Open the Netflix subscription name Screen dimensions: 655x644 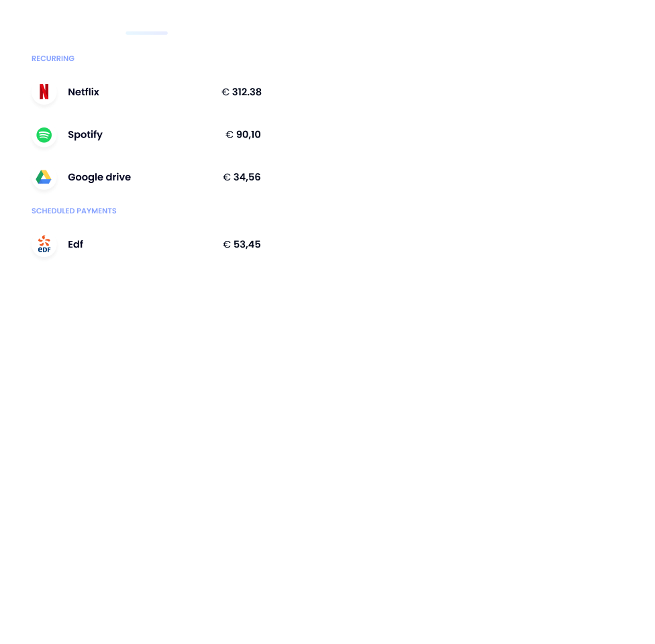83,92
